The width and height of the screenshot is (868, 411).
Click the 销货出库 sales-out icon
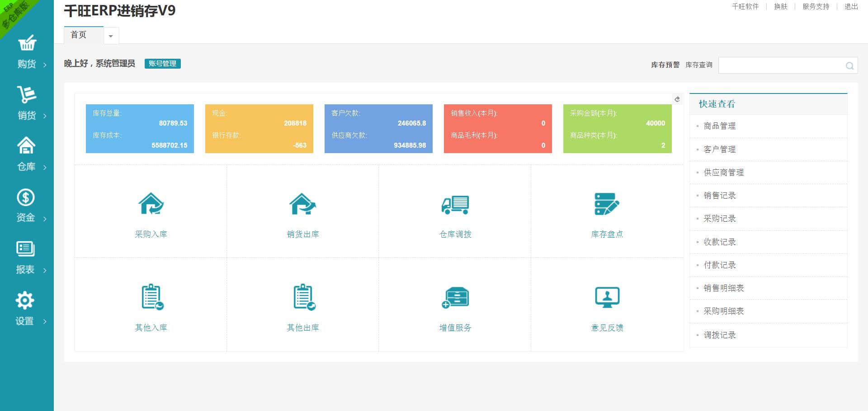pos(303,204)
